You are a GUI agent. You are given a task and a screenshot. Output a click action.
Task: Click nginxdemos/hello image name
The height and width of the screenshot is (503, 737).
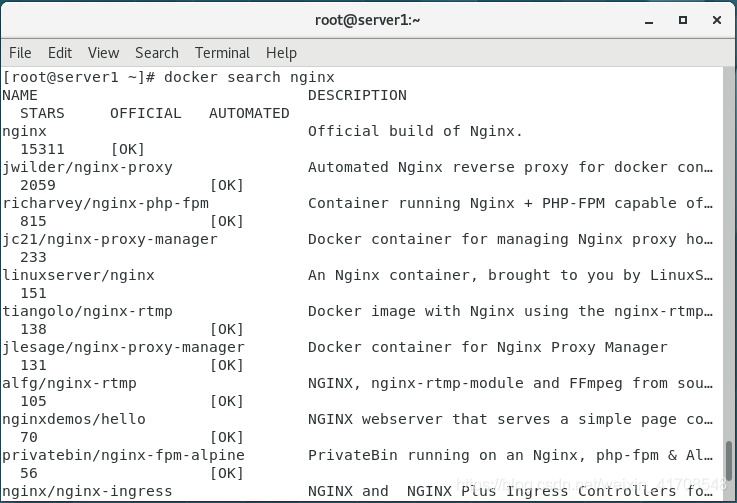point(74,419)
